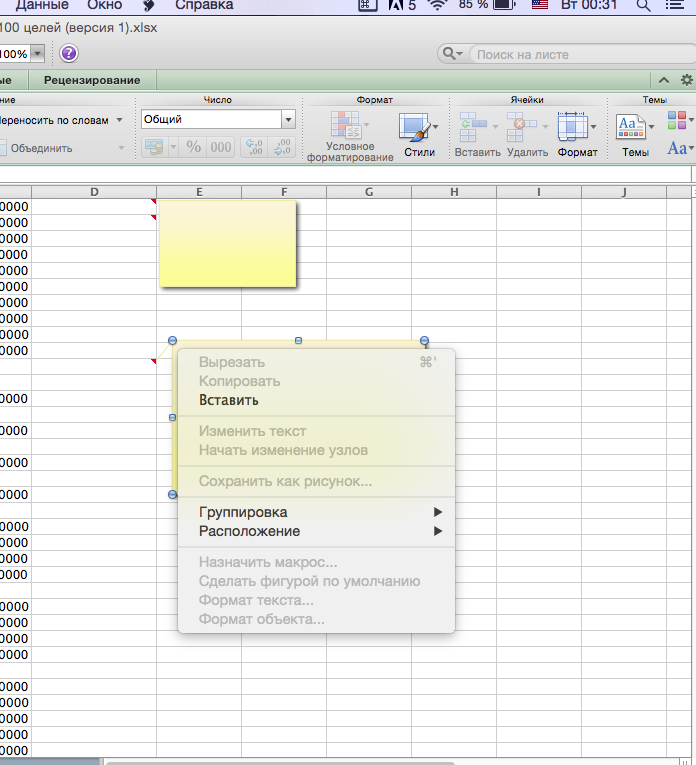Select column J header
The image size is (696, 765).
[624, 192]
